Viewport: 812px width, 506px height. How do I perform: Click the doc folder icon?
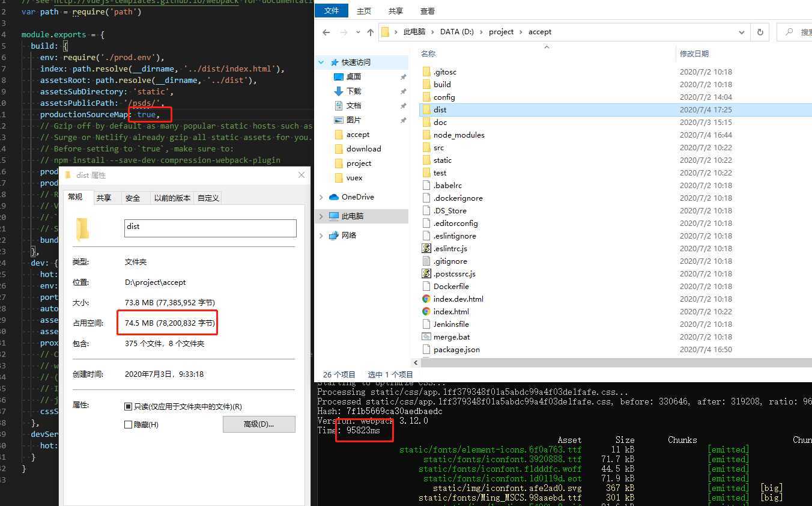(x=426, y=122)
